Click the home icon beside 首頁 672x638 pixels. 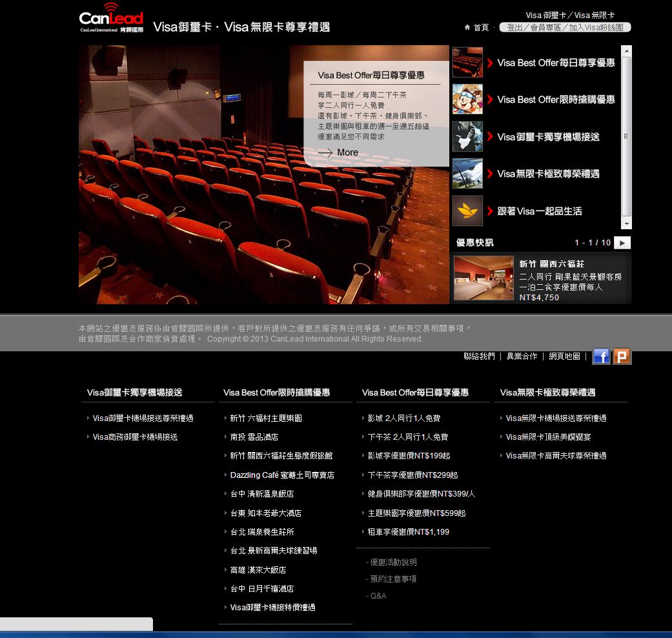(x=467, y=27)
